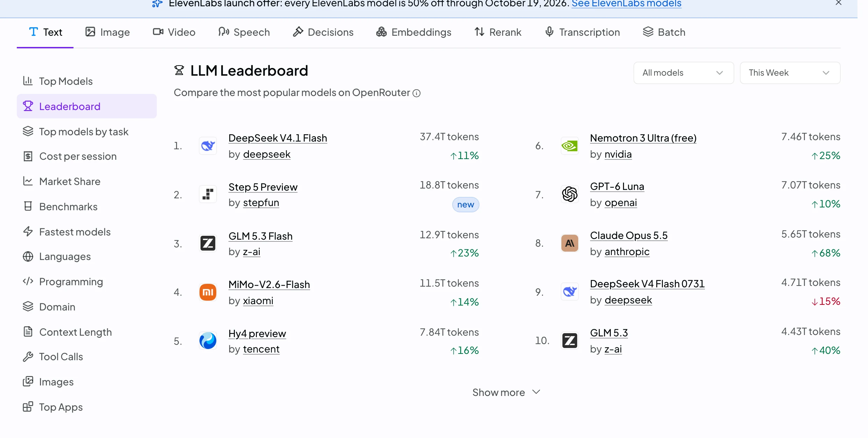Select the Embeddings tab
Viewport: 868px width, 438px height.
tap(414, 32)
